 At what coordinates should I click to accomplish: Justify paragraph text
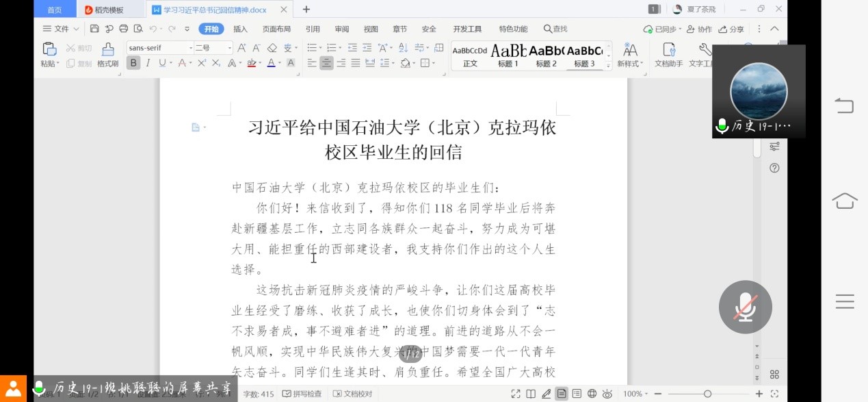(356, 63)
